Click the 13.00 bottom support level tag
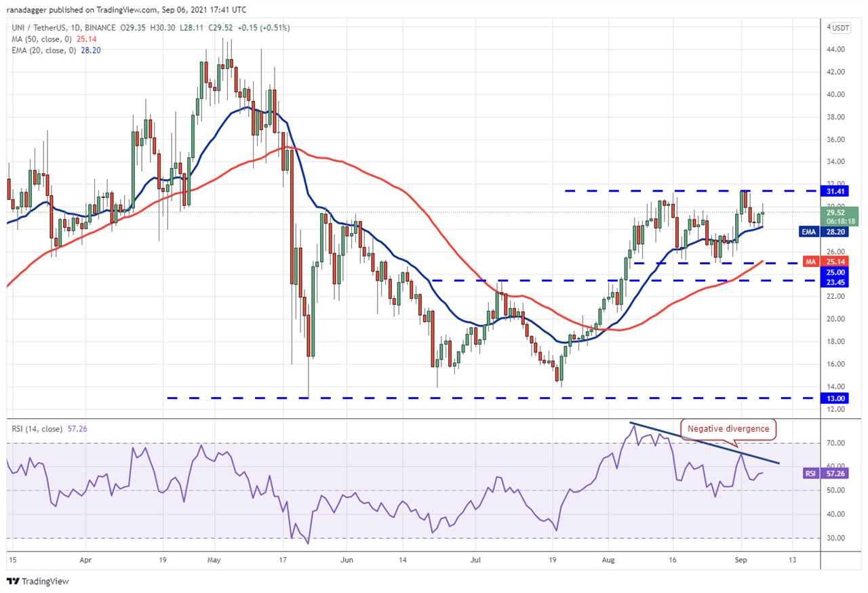Viewport: 868px width, 593px height. tap(835, 398)
